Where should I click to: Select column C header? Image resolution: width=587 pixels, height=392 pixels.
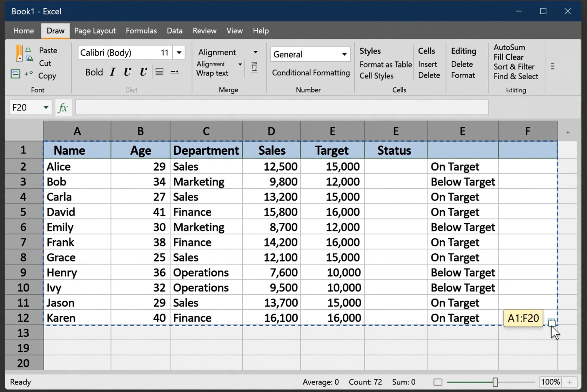coord(206,131)
